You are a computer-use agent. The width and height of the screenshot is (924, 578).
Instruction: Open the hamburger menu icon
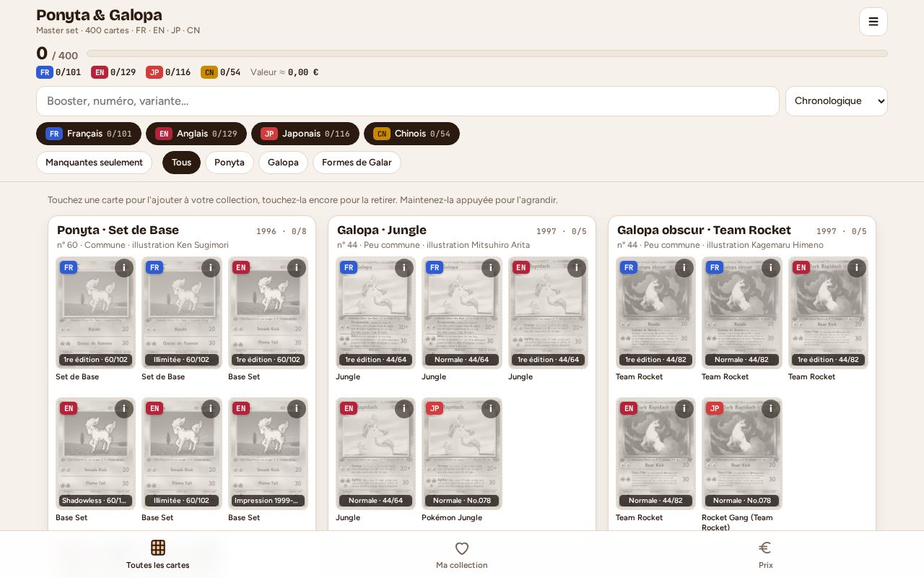(873, 22)
